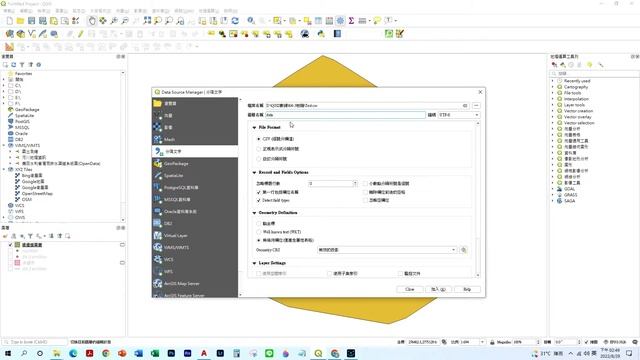This screenshot has height=360, width=640.
Task: Click the New Project toolbar icon
Action: [x=10, y=20]
